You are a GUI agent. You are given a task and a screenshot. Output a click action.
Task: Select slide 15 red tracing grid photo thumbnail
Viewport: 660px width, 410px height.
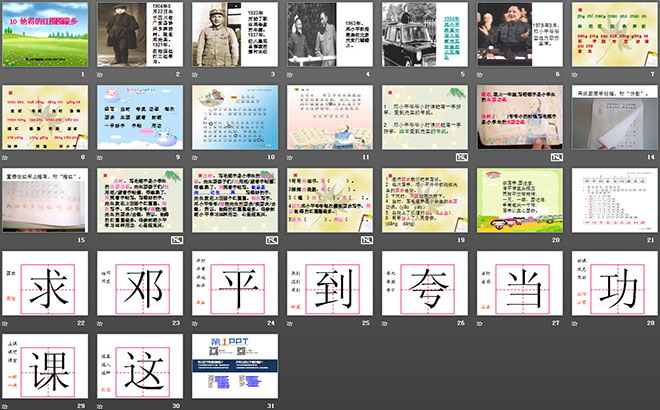click(45, 200)
